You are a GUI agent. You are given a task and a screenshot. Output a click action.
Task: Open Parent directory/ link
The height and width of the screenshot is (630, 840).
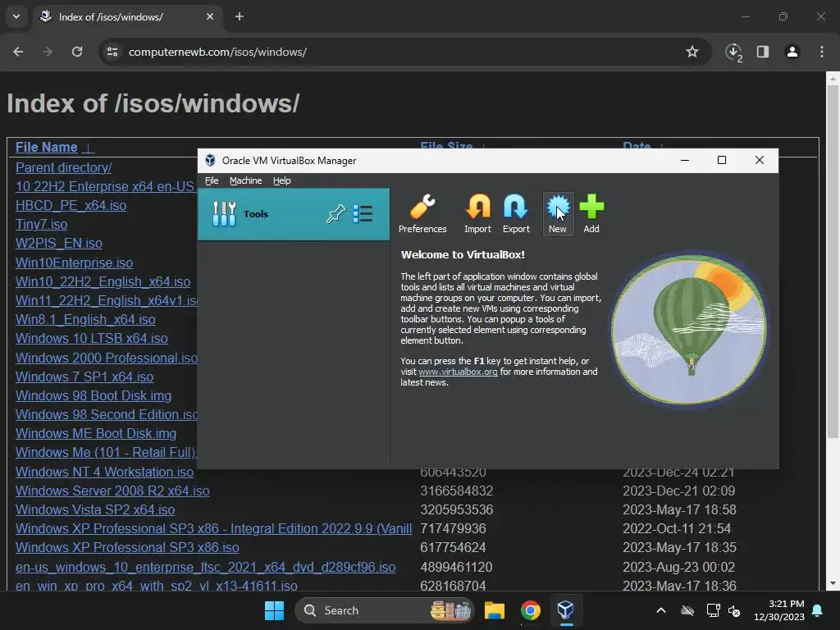(x=63, y=167)
